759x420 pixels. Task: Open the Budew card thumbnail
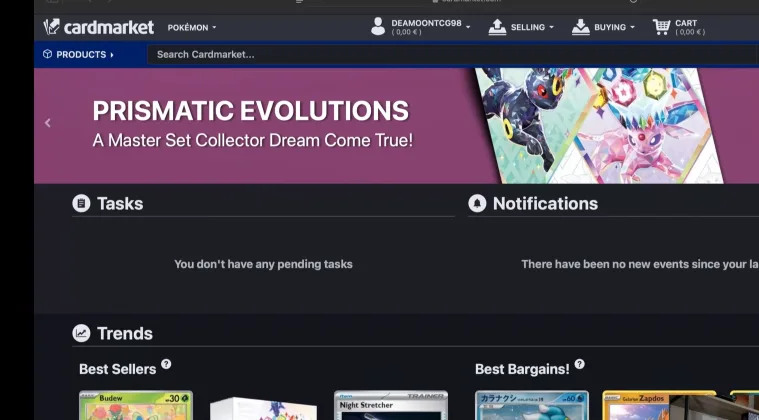(136, 405)
